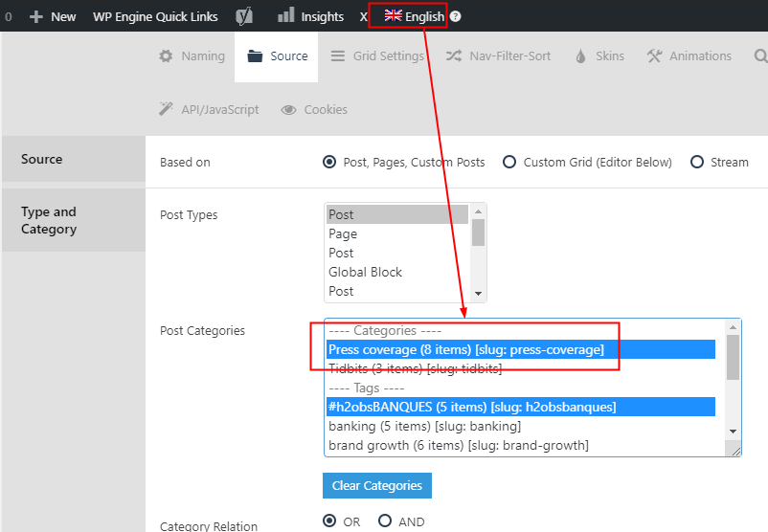This screenshot has width=768, height=532.
Task: Click the Naming gear icon
Action: [166, 55]
